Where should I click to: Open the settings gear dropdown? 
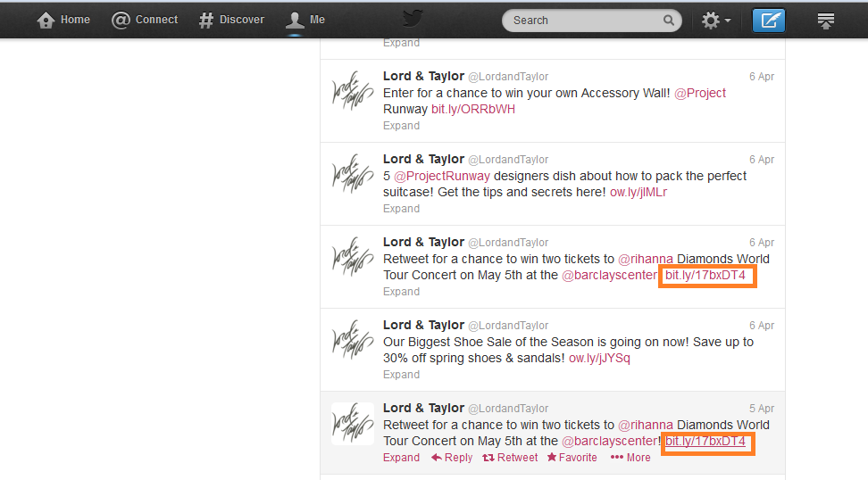point(715,20)
